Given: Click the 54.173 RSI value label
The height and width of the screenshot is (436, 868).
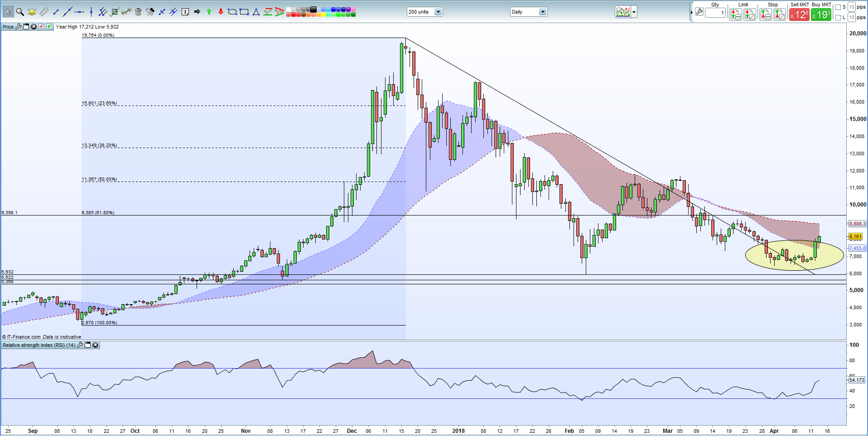Looking at the screenshot, I should coord(857,380).
